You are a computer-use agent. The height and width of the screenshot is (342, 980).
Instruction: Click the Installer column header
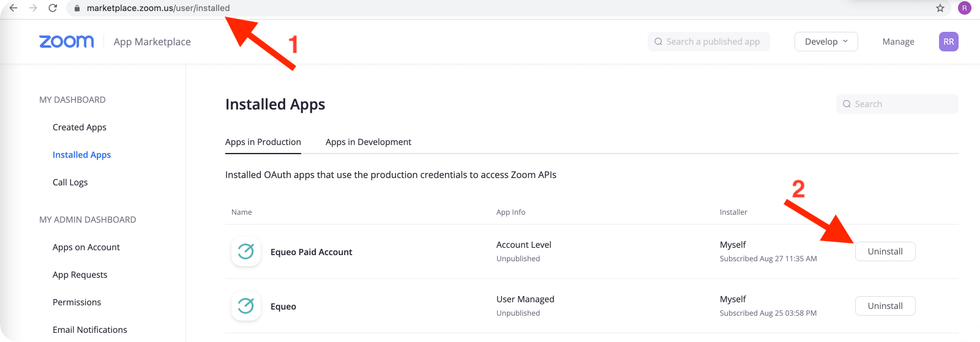point(733,212)
